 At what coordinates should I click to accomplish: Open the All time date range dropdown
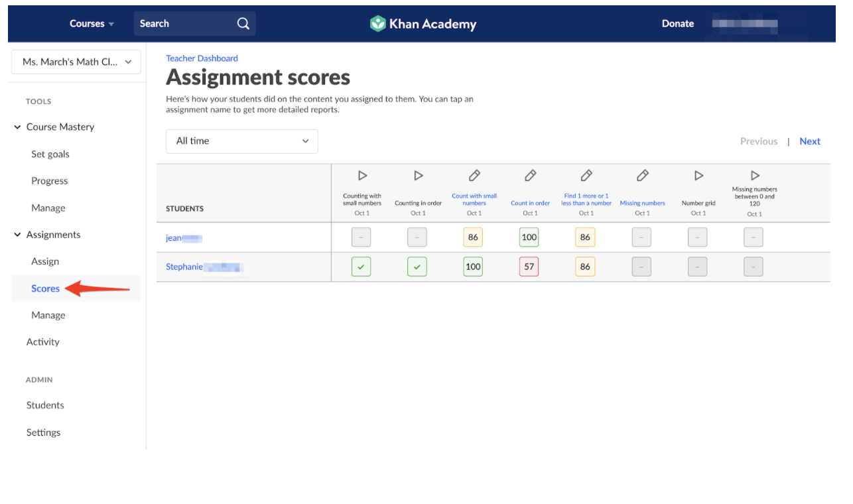[242, 141]
